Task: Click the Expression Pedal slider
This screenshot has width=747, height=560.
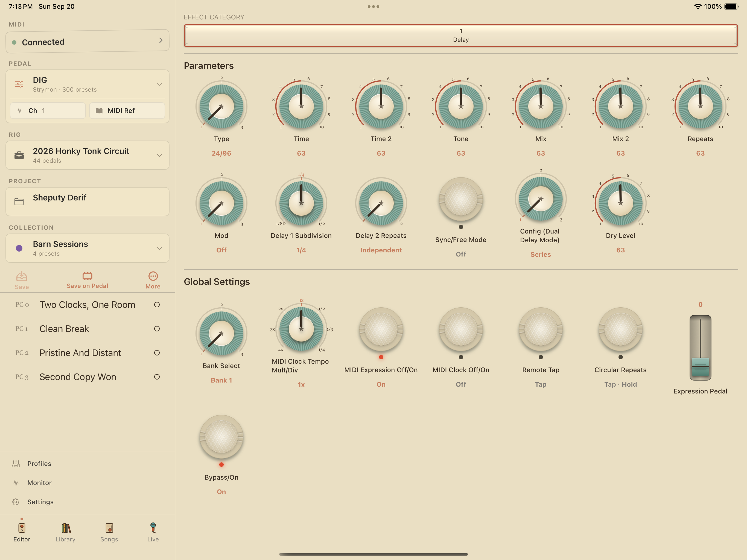Action: coord(701,348)
